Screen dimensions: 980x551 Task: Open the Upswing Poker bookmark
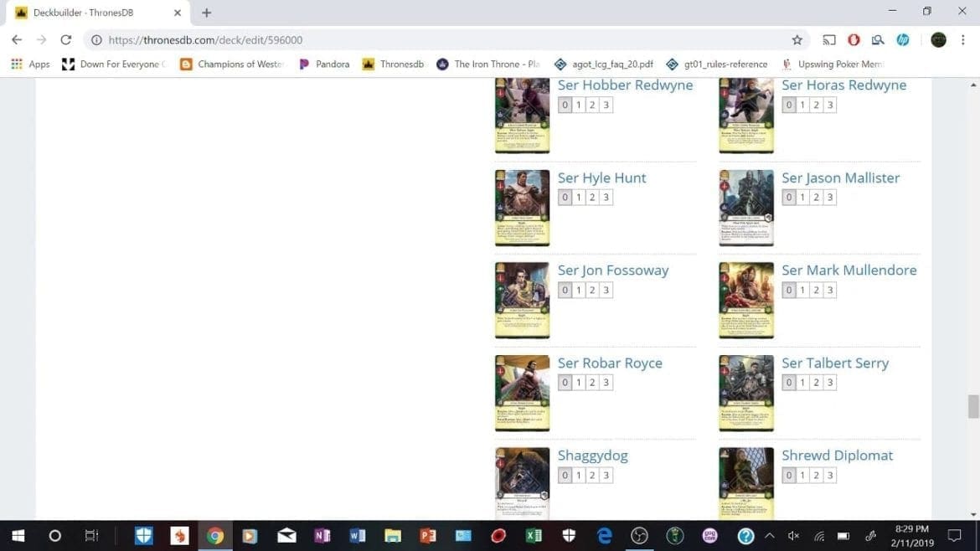pos(833,64)
